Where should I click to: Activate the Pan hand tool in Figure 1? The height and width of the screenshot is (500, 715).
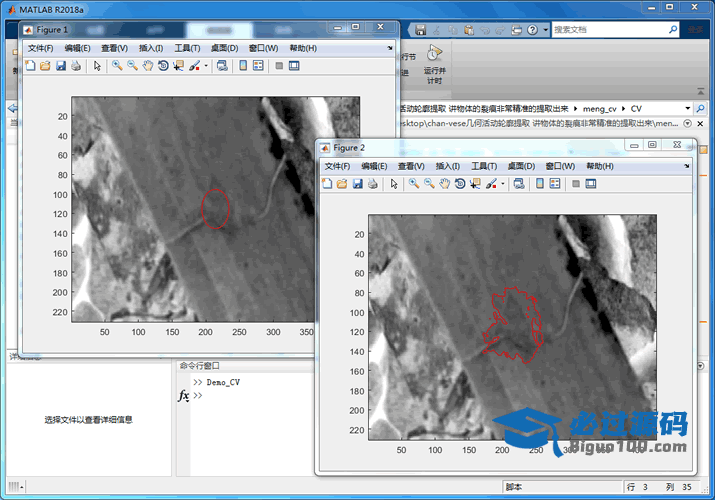[x=147, y=66]
